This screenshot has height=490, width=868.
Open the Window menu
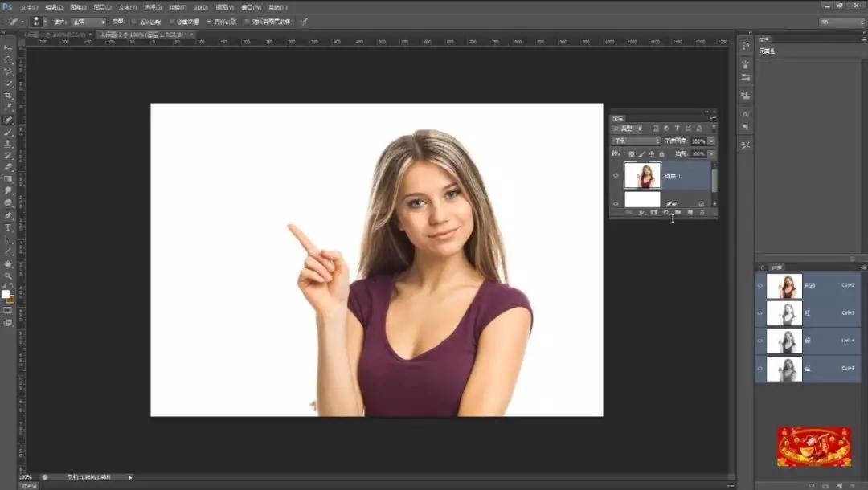pos(251,7)
